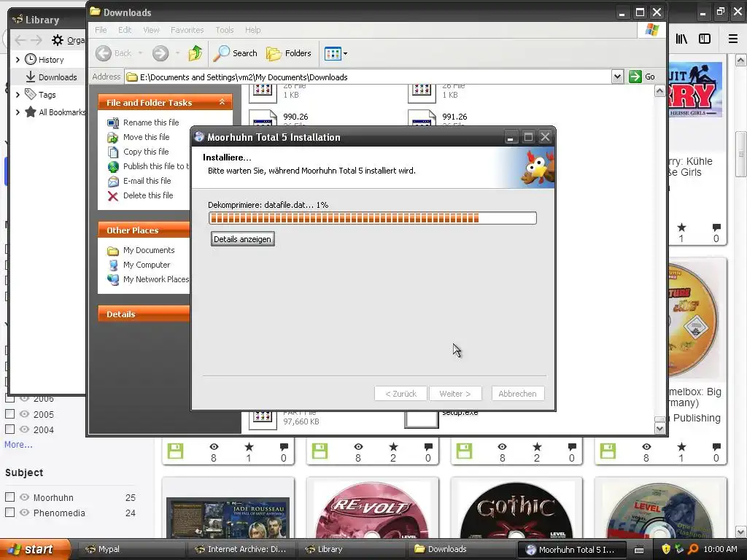Open My Network Places link
The width and height of the screenshot is (747, 560).
point(156,279)
